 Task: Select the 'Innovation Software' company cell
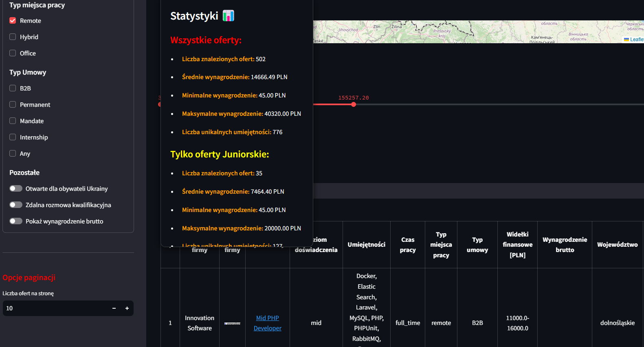pyautogui.click(x=200, y=323)
